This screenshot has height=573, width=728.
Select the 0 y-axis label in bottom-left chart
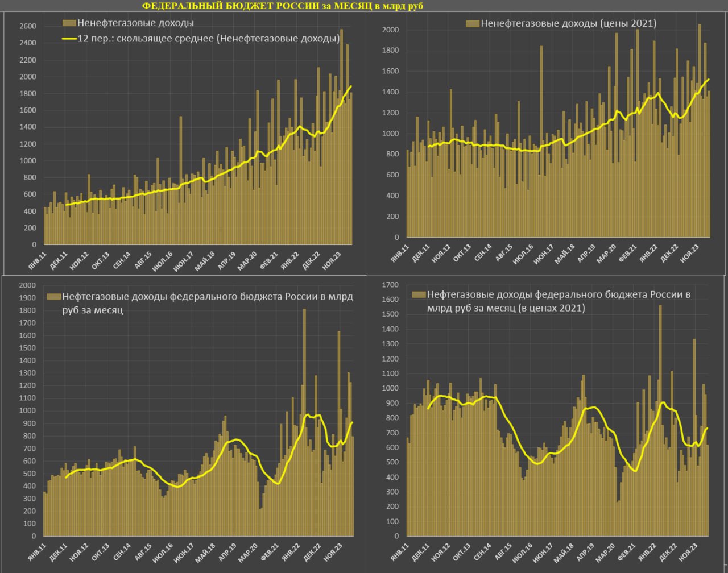click(34, 536)
